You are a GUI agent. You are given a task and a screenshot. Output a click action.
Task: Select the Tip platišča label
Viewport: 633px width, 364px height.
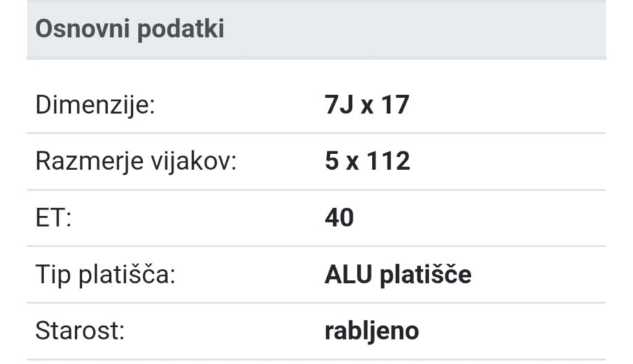(105, 275)
